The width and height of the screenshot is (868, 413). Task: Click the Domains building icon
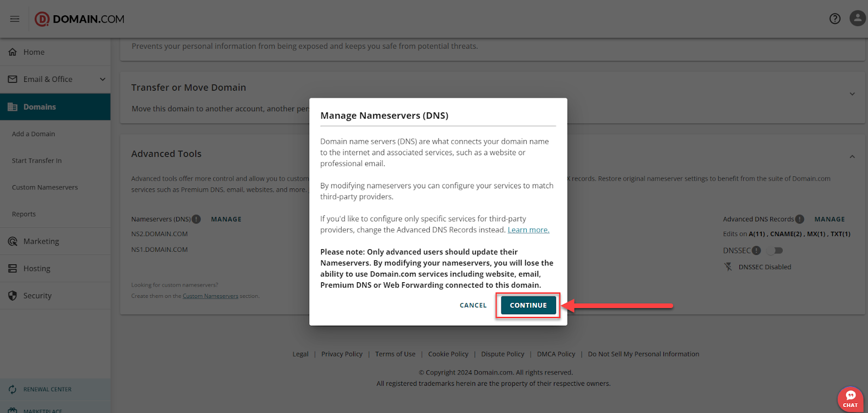click(x=12, y=107)
